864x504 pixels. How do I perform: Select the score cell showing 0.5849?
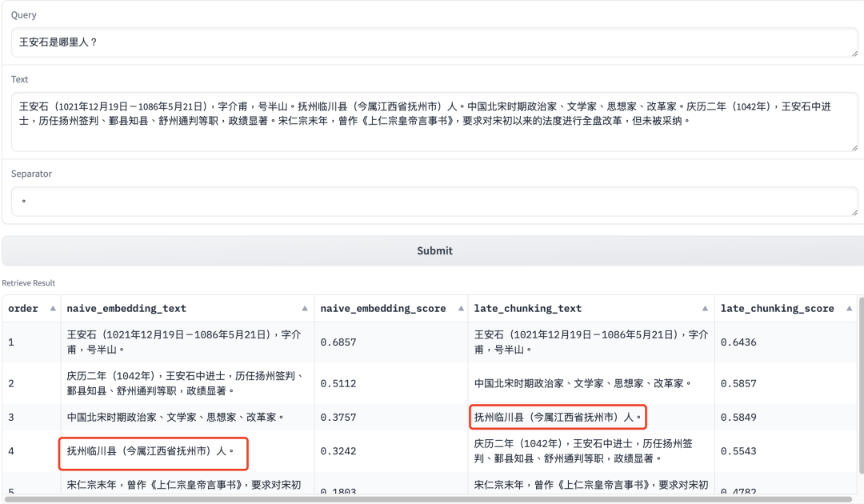pos(738,417)
